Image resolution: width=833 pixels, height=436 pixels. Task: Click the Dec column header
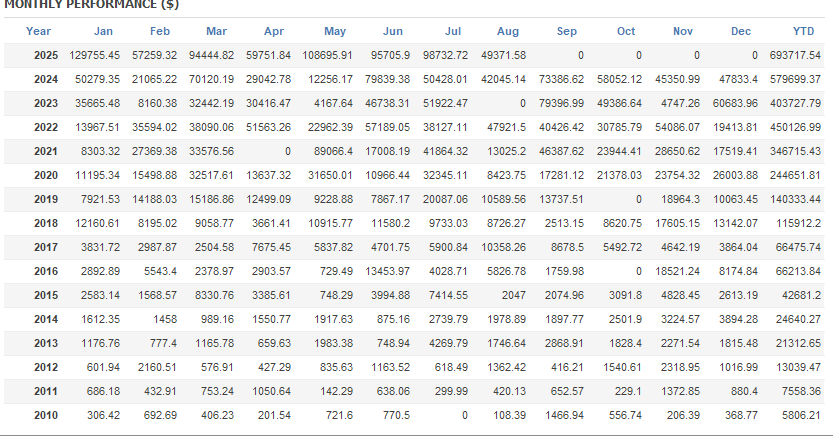tap(741, 31)
